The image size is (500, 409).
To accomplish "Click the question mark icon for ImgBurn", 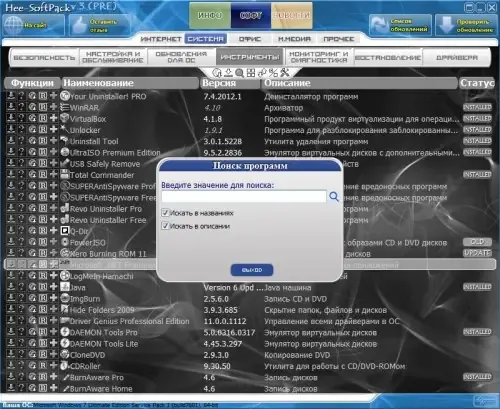I will pyautogui.click(x=21, y=298).
